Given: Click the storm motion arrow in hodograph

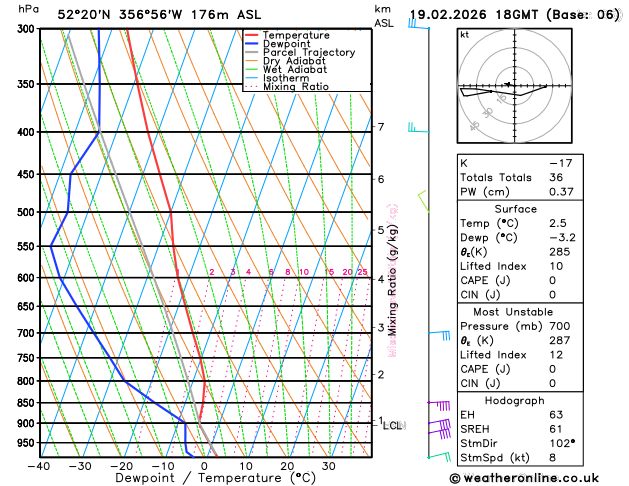Looking at the screenshot, I should [508, 84].
